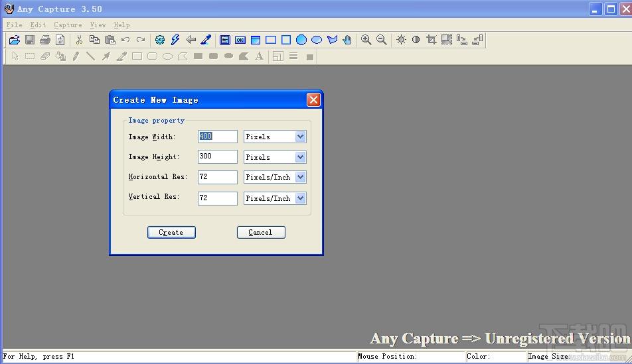
Task: Click the Save floppy disk icon
Action: (30, 40)
